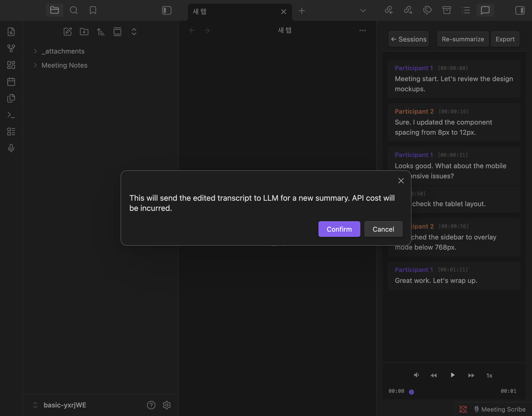Screen dimensions: 532x416
Task: Click the audio progress slider knob
Action: pos(411,392)
